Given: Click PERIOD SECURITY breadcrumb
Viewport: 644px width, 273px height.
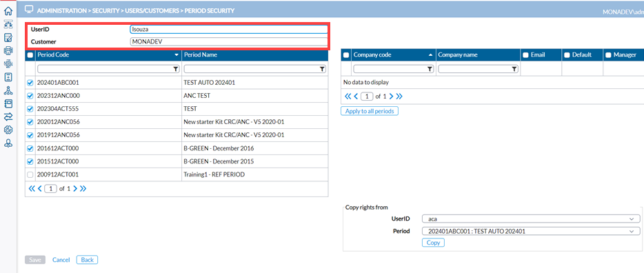Looking at the screenshot, I should coord(210,10).
